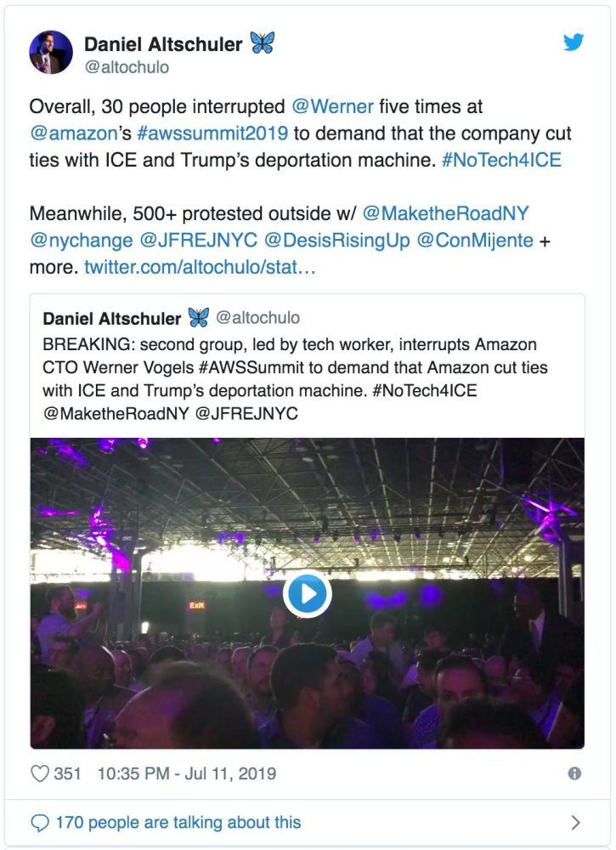
Task: Expand conversation with right chevron arrow
Action: [x=575, y=822]
